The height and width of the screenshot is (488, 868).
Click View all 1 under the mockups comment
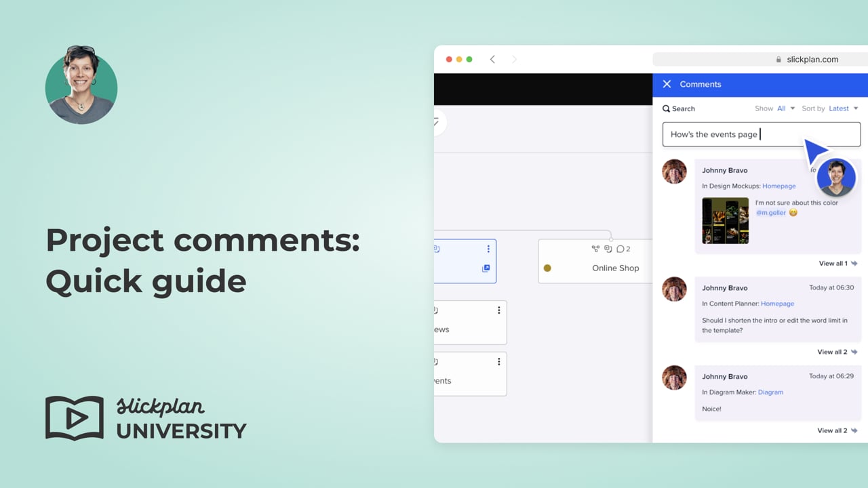837,263
